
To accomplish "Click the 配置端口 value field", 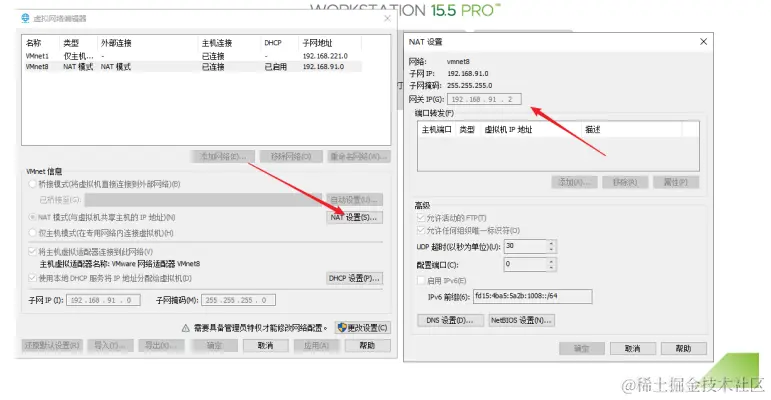I will 525,265.
